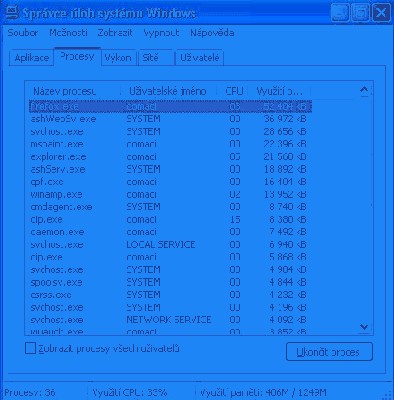Sort by the Využití paměti column header
Image resolution: width=394 pixels, height=400 pixels.
[279, 91]
